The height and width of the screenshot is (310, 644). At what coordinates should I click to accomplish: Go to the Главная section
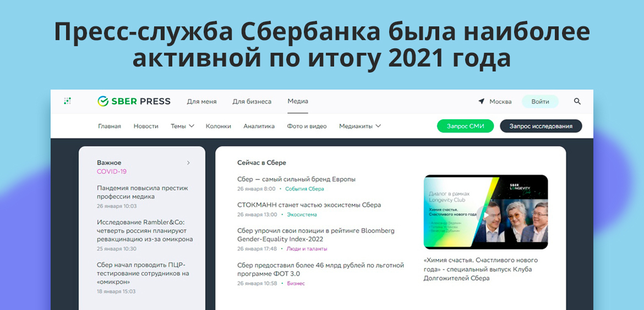tap(109, 126)
